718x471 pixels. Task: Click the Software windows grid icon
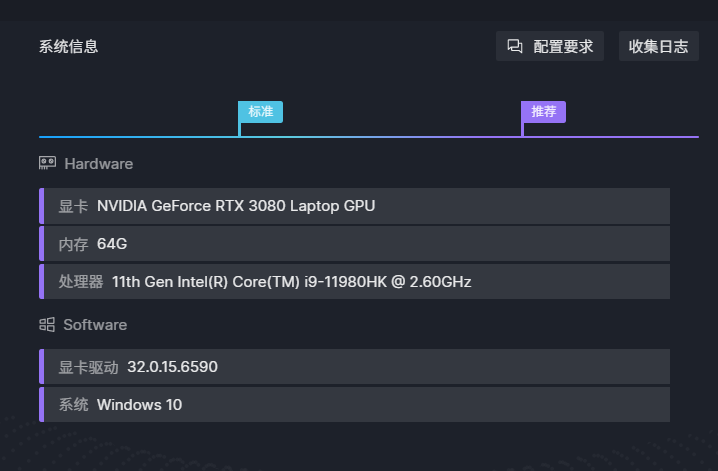pos(47,325)
